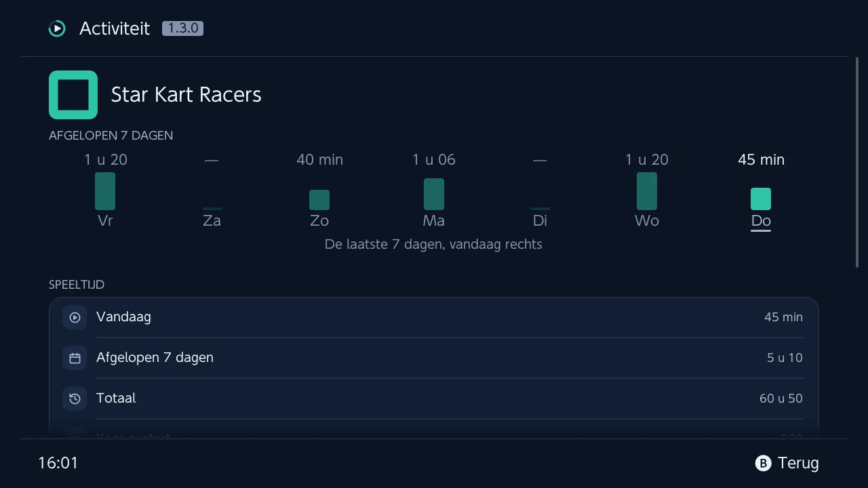Click the Do day label
Image resolution: width=868 pixels, height=488 pixels.
761,221
